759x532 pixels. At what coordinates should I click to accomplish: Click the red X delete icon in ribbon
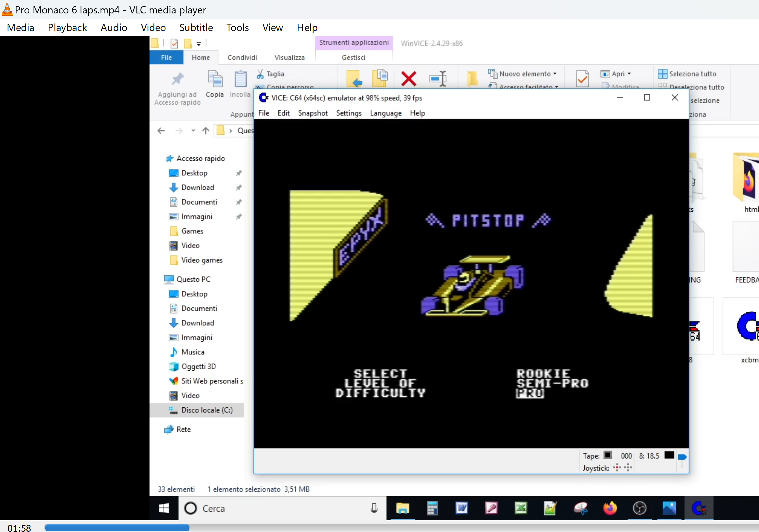[409, 79]
